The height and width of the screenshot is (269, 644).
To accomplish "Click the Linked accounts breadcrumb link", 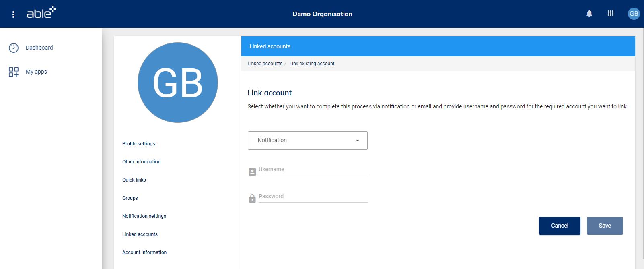I will [x=265, y=64].
